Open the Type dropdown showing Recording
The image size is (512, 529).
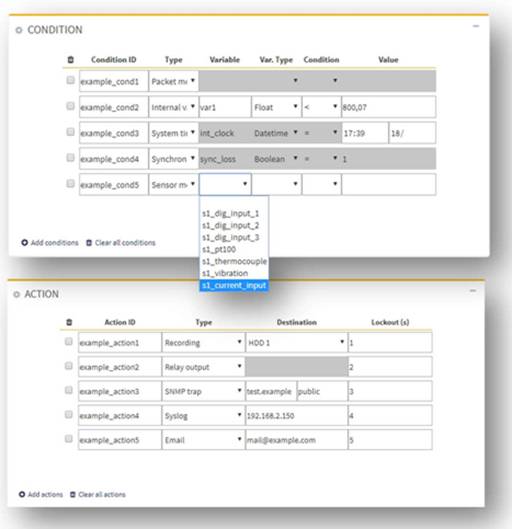point(203,343)
